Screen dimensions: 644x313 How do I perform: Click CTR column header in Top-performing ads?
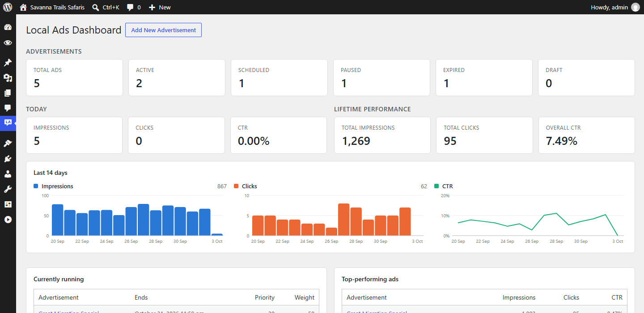pos(617,297)
